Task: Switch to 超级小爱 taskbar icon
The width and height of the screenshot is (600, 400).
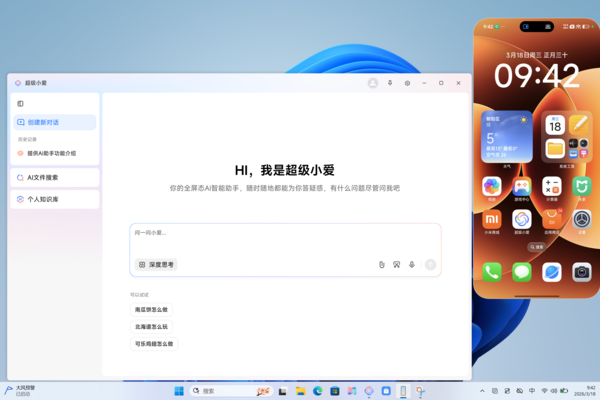Action: tap(369, 391)
